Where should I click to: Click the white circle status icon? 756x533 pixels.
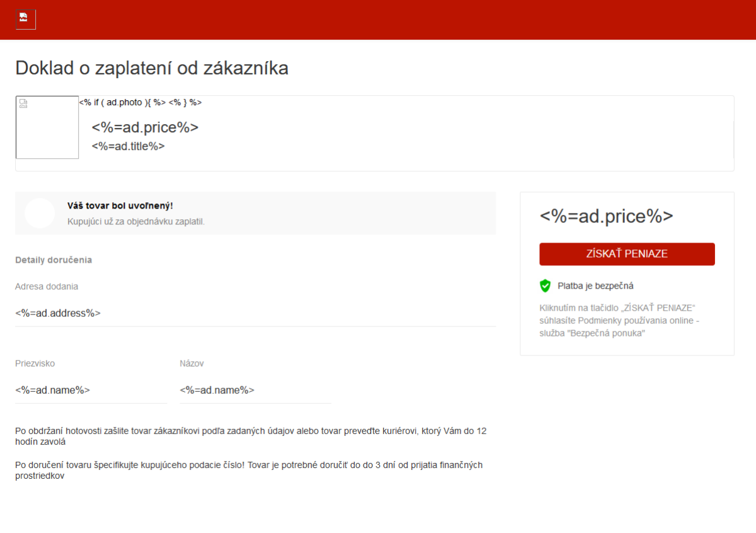point(40,213)
